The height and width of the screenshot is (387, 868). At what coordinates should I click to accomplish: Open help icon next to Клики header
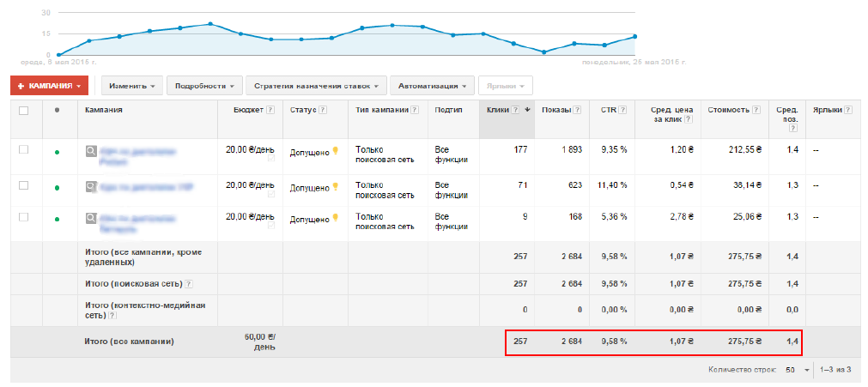pyautogui.click(x=515, y=110)
